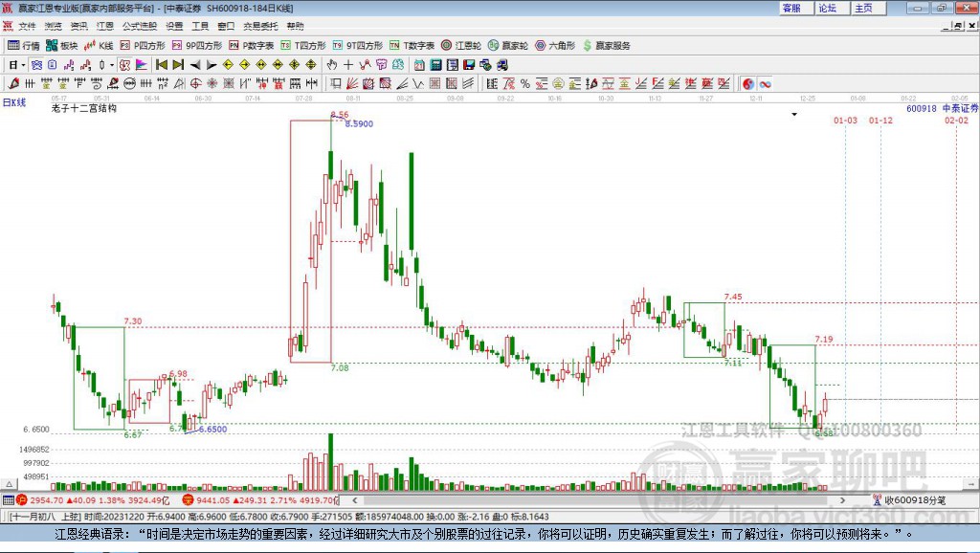Screen dimensions: 980x553
Task: Open the 浏览 menu
Action: click(54, 26)
